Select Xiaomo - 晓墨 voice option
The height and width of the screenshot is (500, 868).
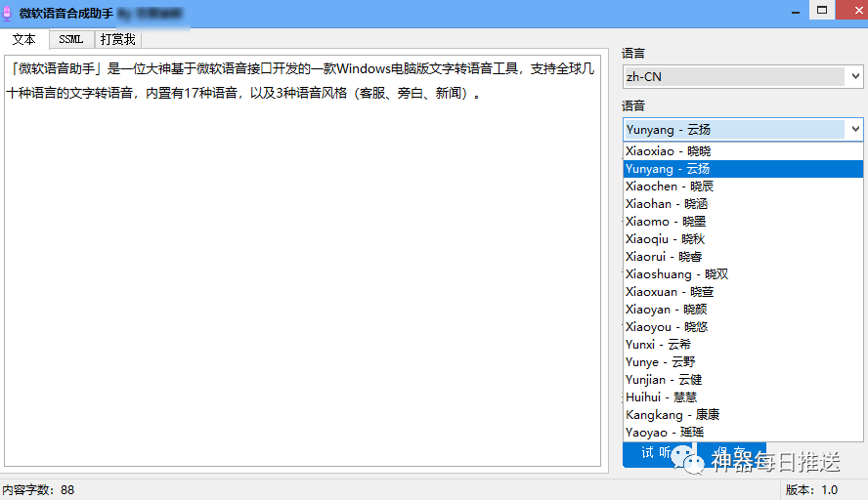(x=743, y=222)
